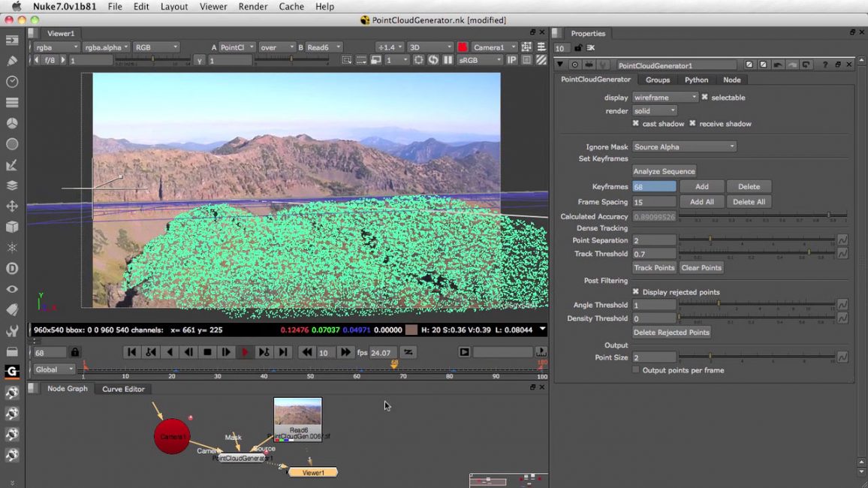Viewport: 868px width, 488px height.
Task: Click the Clear Points button
Action: click(x=701, y=267)
